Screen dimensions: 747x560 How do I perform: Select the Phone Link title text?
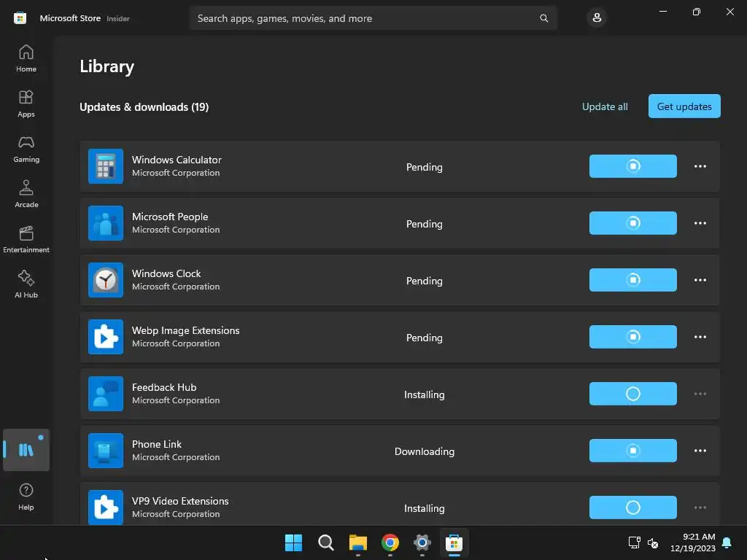tap(156, 444)
